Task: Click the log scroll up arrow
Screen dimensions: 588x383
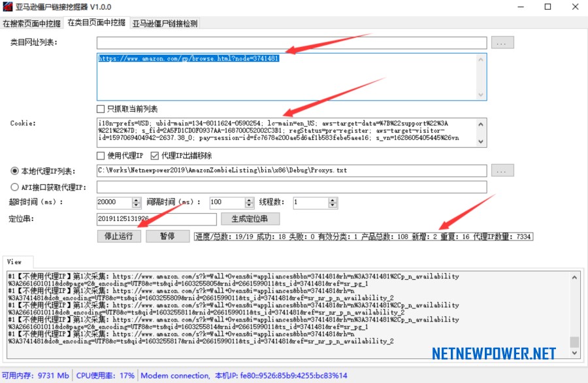Action: [574, 278]
